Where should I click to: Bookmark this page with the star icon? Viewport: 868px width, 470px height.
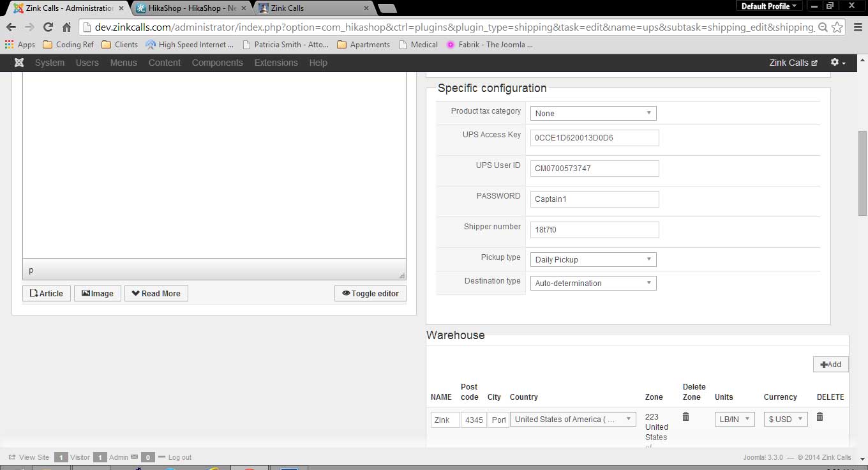point(837,27)
